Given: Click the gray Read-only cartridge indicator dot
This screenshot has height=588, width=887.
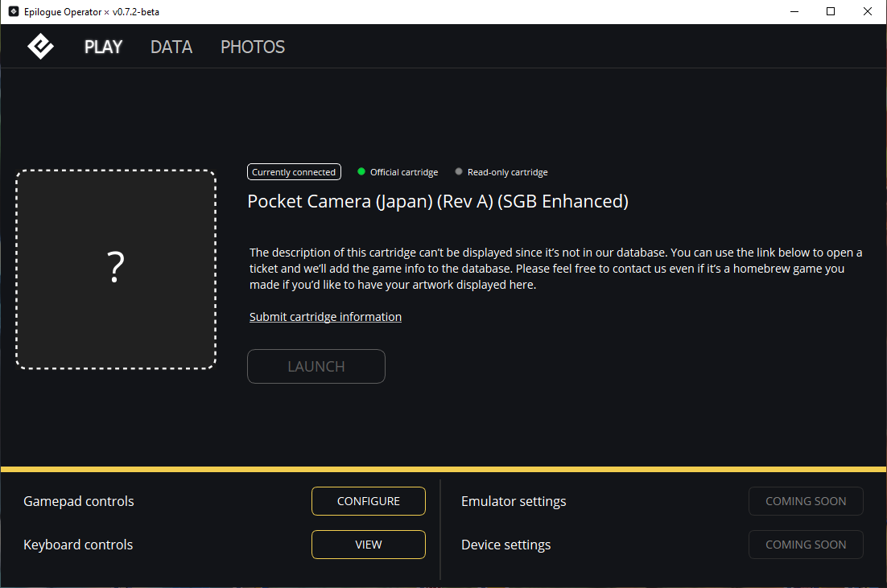Looking at the screenshot, I should tap(459, 171).
